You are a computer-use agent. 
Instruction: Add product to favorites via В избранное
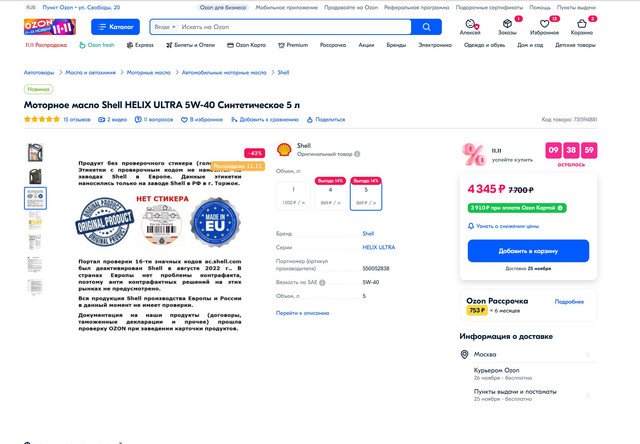click(x=202, y=120)
